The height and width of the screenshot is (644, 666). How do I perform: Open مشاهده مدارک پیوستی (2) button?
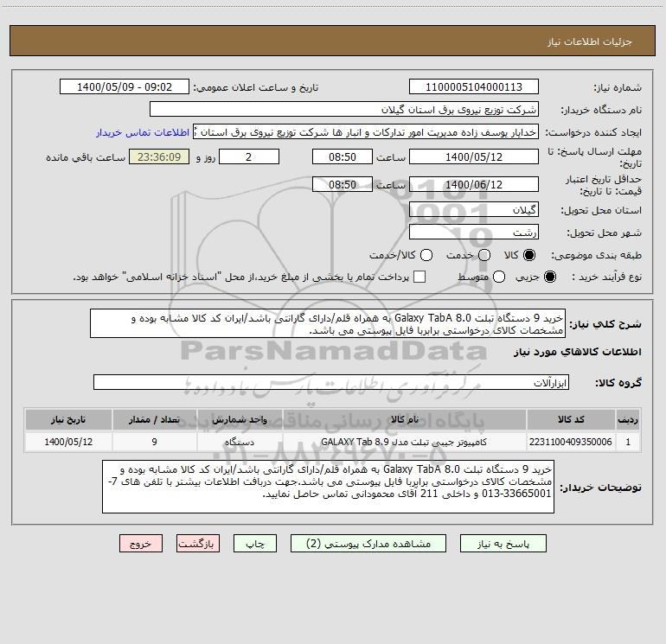(x=368, y=544)
